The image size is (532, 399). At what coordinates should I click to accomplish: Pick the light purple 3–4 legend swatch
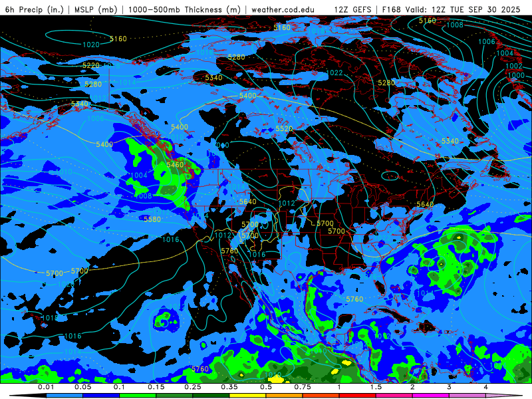click(467, 396)
